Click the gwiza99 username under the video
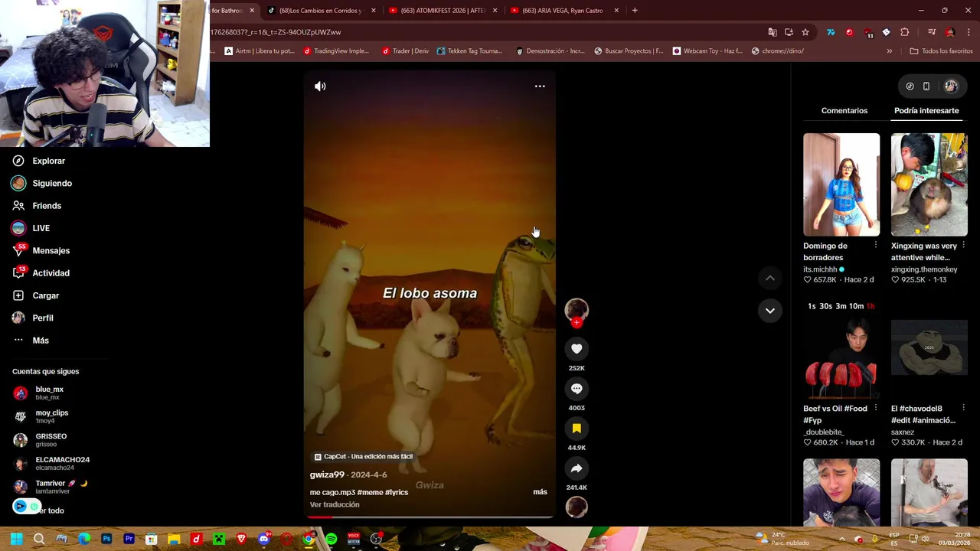 tap(327, 475)
